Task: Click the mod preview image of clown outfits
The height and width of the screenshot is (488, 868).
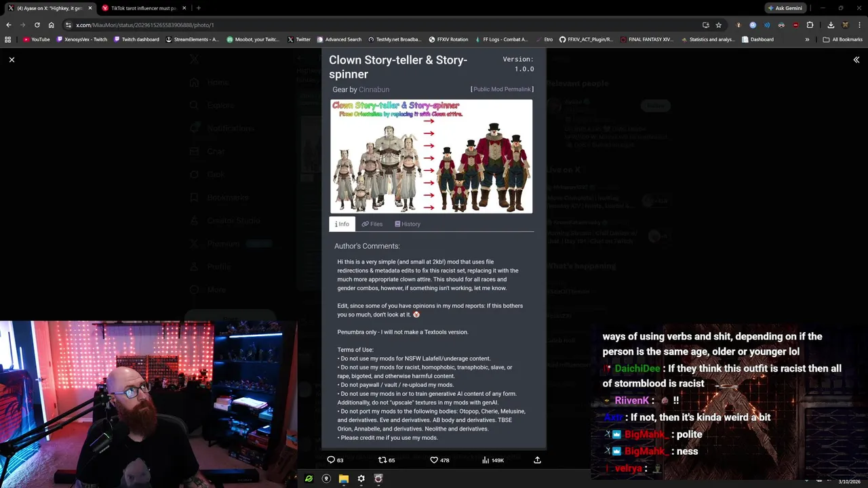Action: 431,157
